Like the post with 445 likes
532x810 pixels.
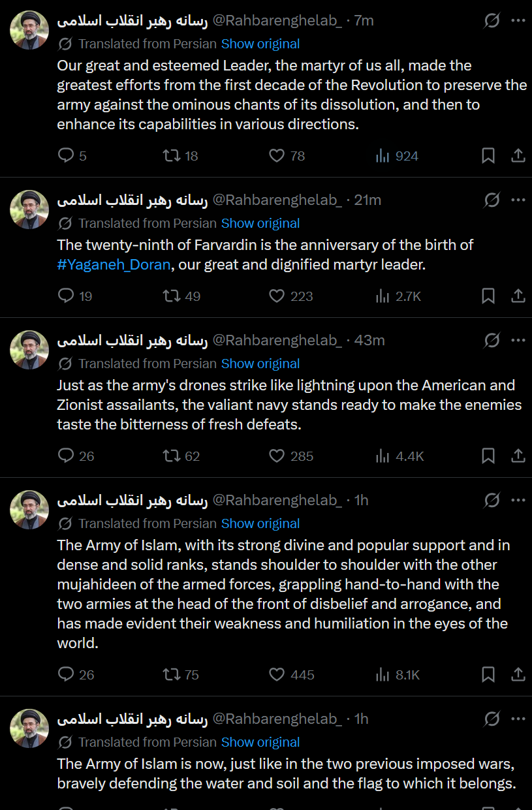point(292,674)
